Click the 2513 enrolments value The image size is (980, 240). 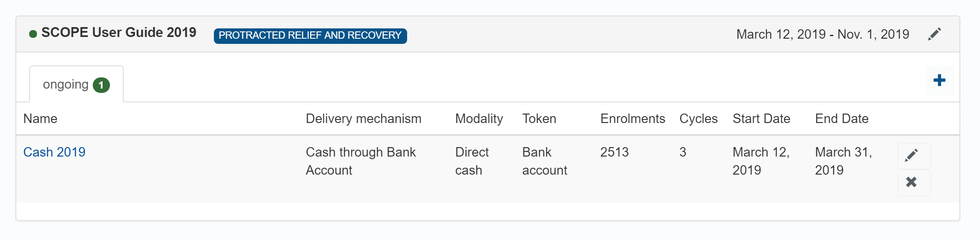[615, 152]
